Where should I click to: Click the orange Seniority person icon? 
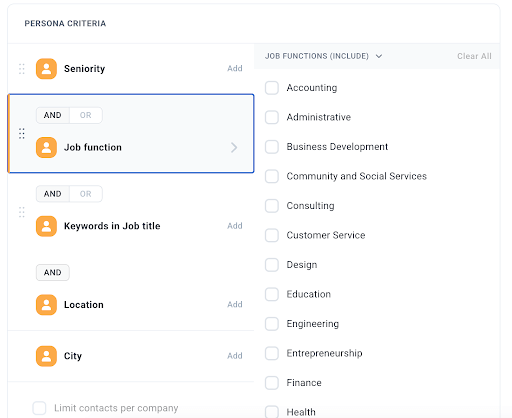[46, 69]
